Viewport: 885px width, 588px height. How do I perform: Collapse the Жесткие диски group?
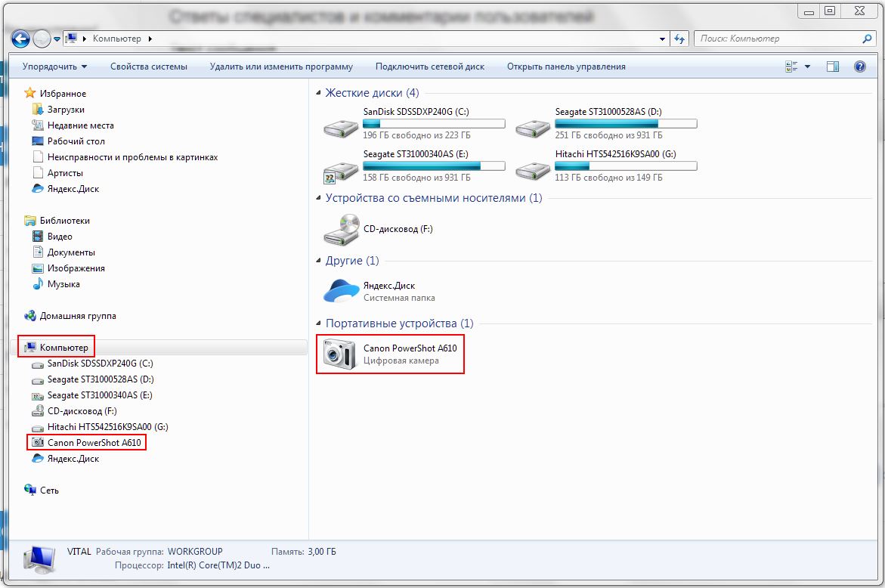(318, 92)
